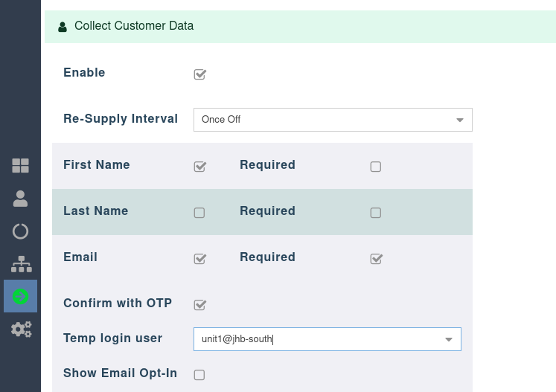Screen dimensions: 556x392
Task: Mark First Name as Required
Action: [x=376, y=167]
